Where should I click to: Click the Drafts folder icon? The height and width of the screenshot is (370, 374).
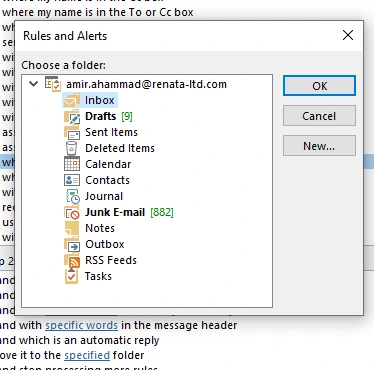coord(72,116)
